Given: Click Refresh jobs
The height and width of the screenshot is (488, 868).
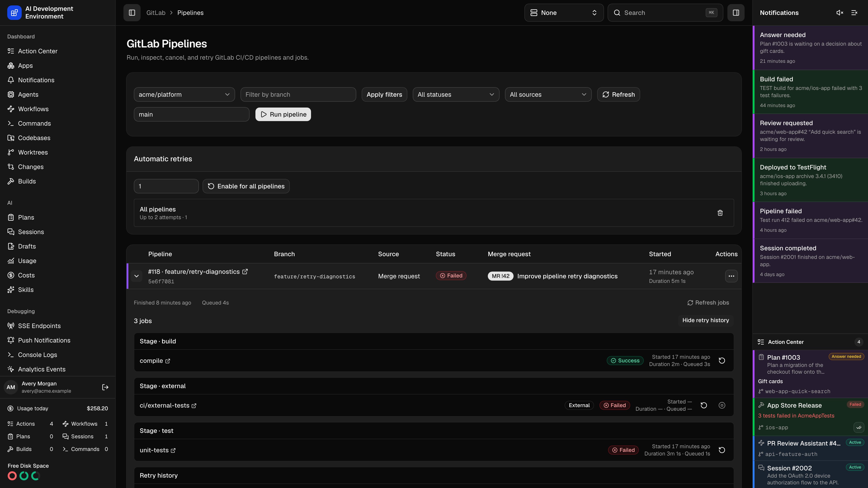Looking at the screenshot, I should [708, 303].
